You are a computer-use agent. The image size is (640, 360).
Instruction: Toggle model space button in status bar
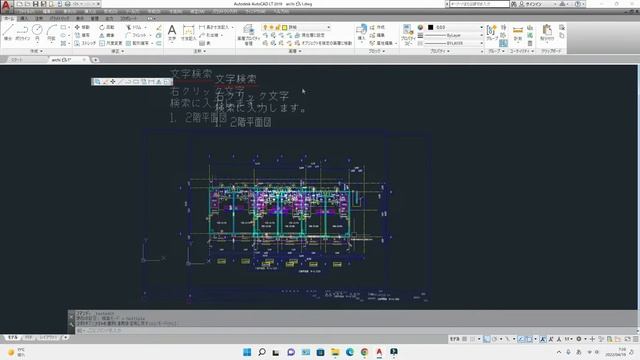click(x=454, y=339)
